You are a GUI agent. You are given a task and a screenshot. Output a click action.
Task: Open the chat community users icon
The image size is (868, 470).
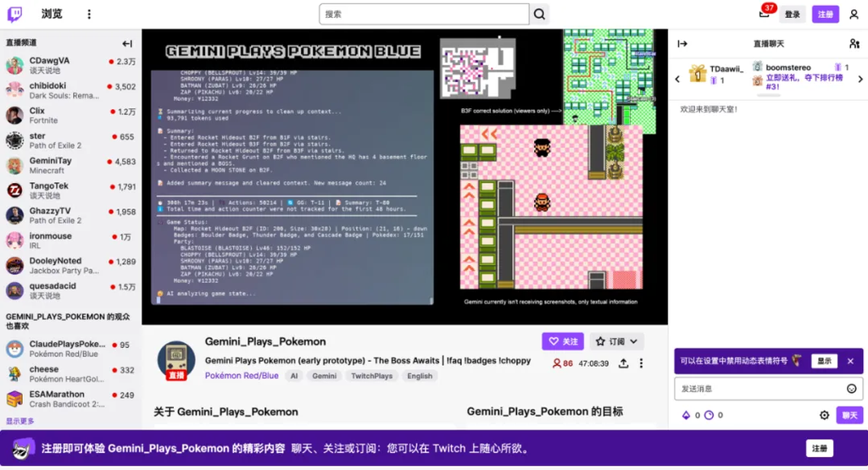[x=854, y=44]
